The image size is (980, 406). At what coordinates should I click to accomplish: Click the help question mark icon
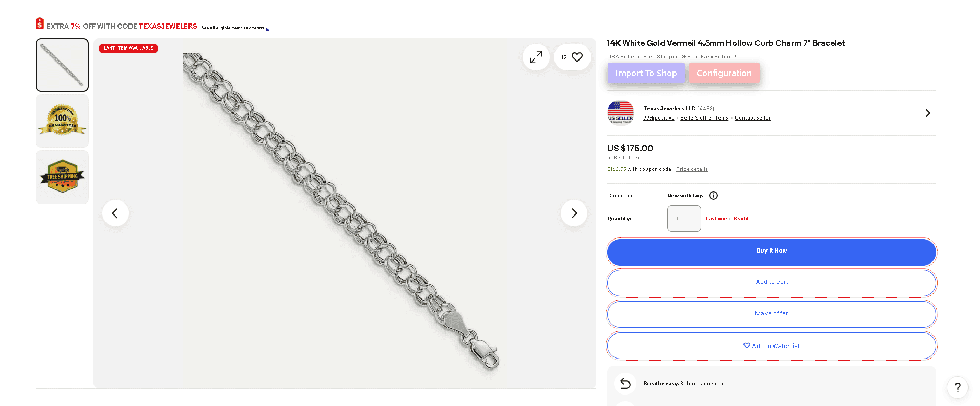[x=958, y=388]
